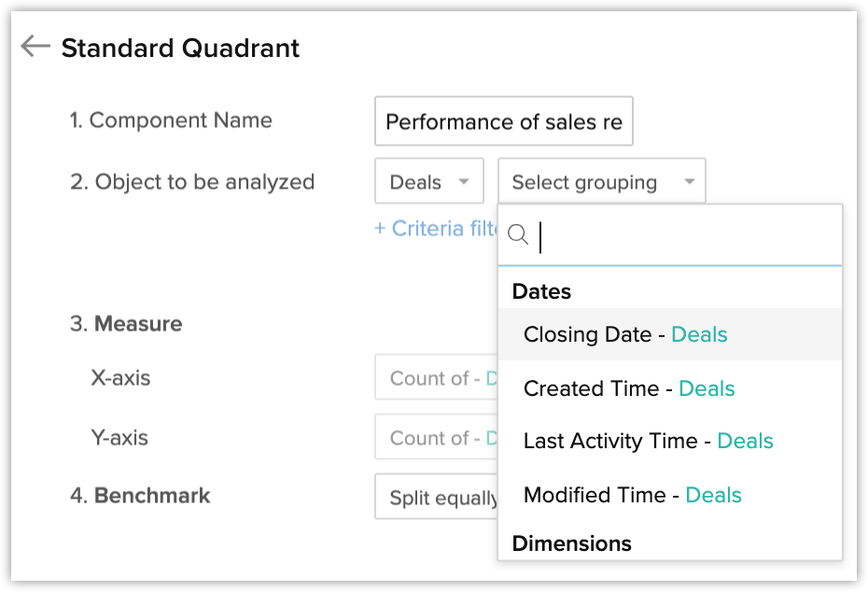Image resolution: width=868 pixels, height=592 pixels.
Task: Focus the Component Name text field
Action: coord(503,121)
